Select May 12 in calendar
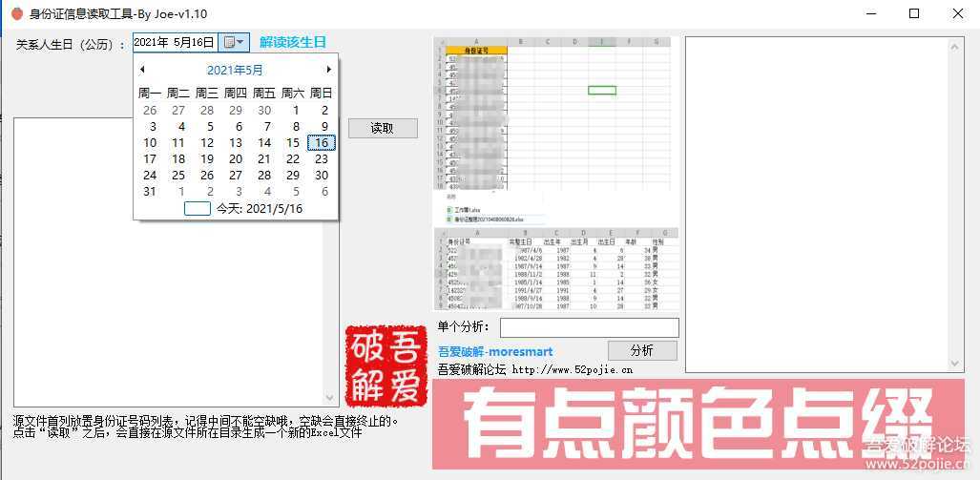980x480 pixels. coord(207,142)
